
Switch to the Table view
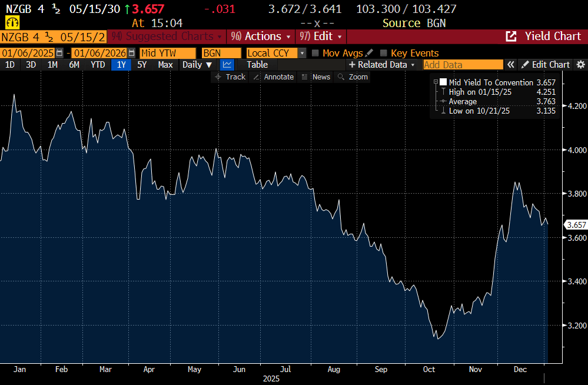click(257, 65)
